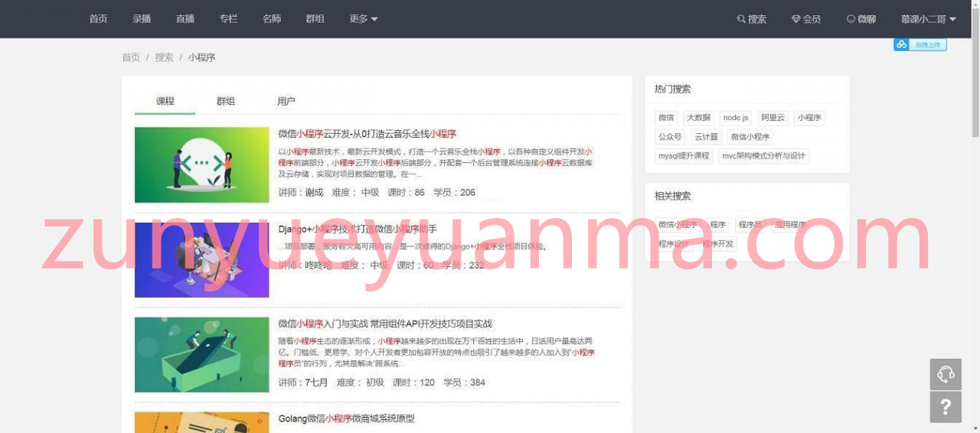Click hot search tag 阿里云
980x433 pixels.
click(x=773, y=118)
